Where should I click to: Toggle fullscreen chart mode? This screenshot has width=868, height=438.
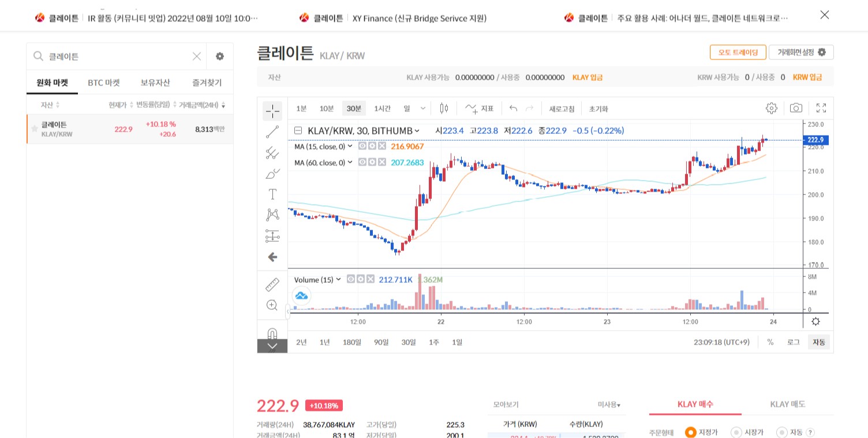pyautogui.click(x=821, y=108)
